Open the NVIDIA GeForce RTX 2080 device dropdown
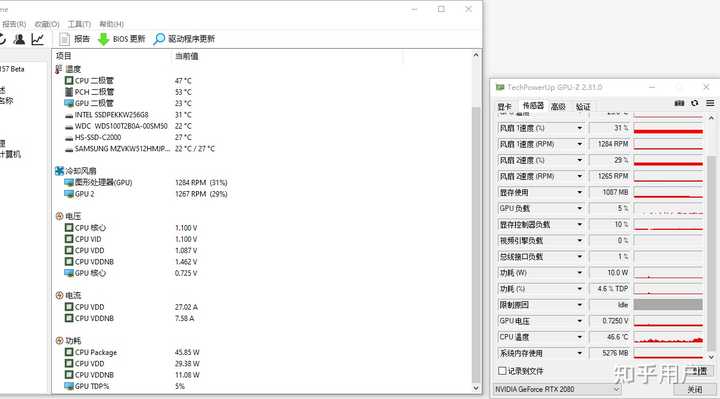The height and width of the screenshot is (399, 720). [557, 389]
